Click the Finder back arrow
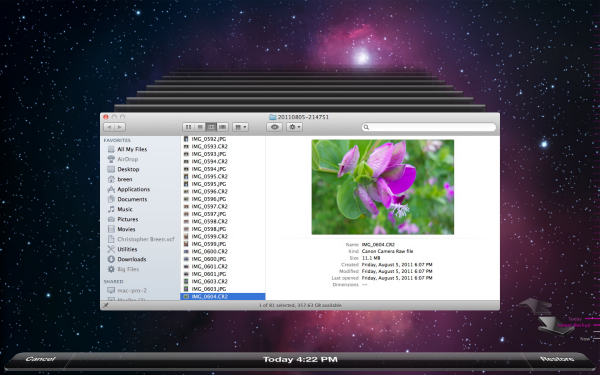The width and height of the screenshot is (600, 375). (109, 127)
